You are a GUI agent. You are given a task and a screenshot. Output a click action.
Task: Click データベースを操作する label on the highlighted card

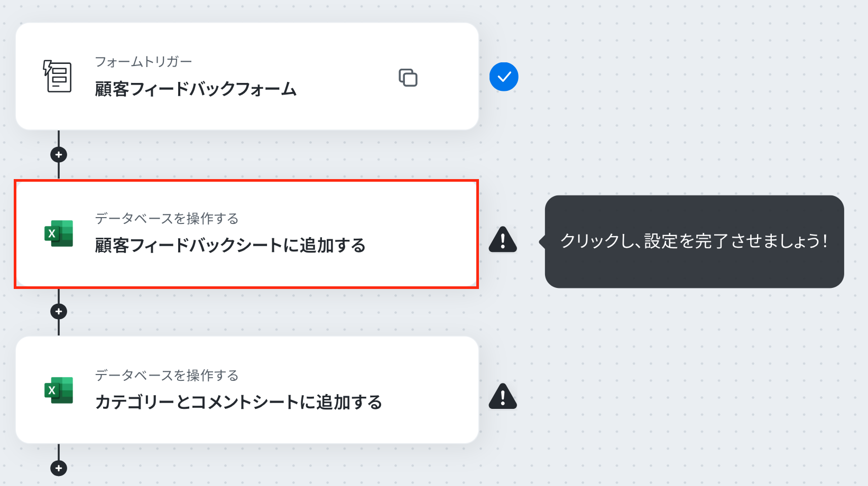click(x=167, y=219)
